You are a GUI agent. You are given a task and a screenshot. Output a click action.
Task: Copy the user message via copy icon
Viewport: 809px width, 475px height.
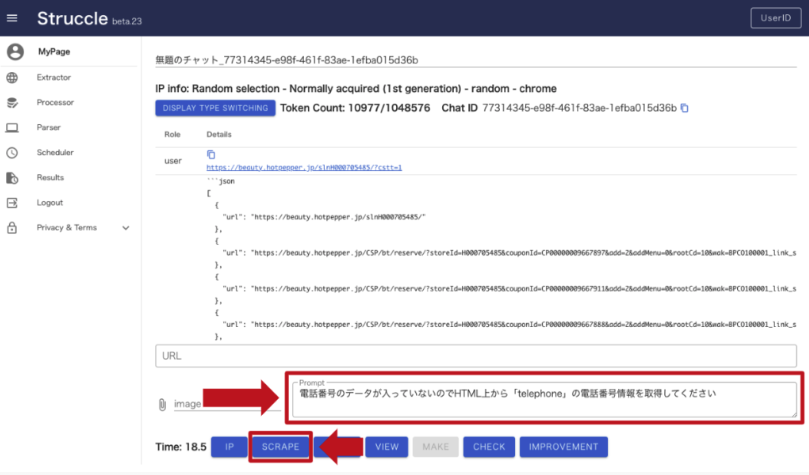coord(211,154)
